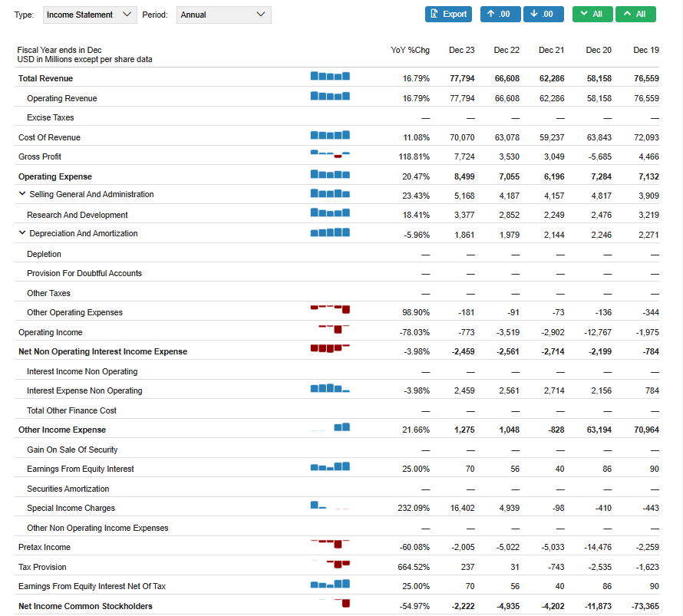This screenshot has height=616, width=683.
Task: Select the Dec 23 column header
Action: pos(462,50)
